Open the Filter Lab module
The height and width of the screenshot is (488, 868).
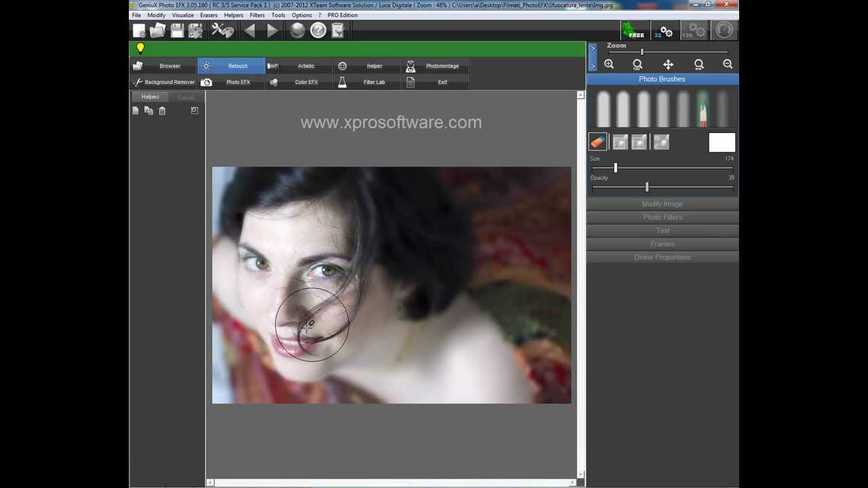pos(367,82)
